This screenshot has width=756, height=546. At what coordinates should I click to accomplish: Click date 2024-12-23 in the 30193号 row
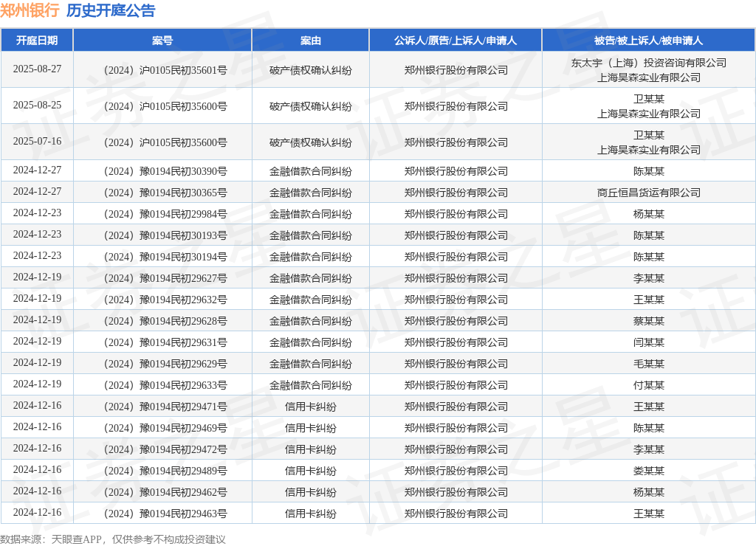click(37, 234)
